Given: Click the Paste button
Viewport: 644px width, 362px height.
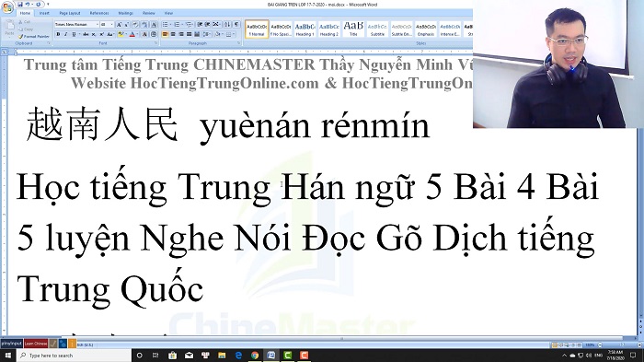Looking at the screenshot, I should click(9, 28).
